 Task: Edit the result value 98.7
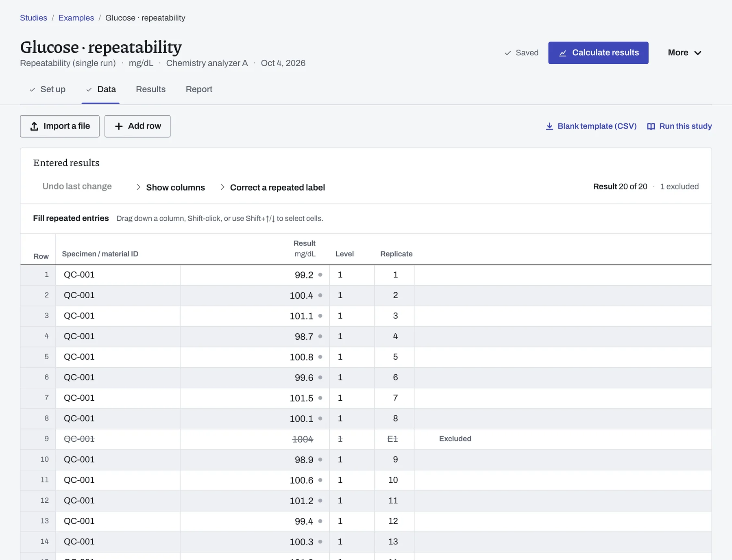[255, 336]
